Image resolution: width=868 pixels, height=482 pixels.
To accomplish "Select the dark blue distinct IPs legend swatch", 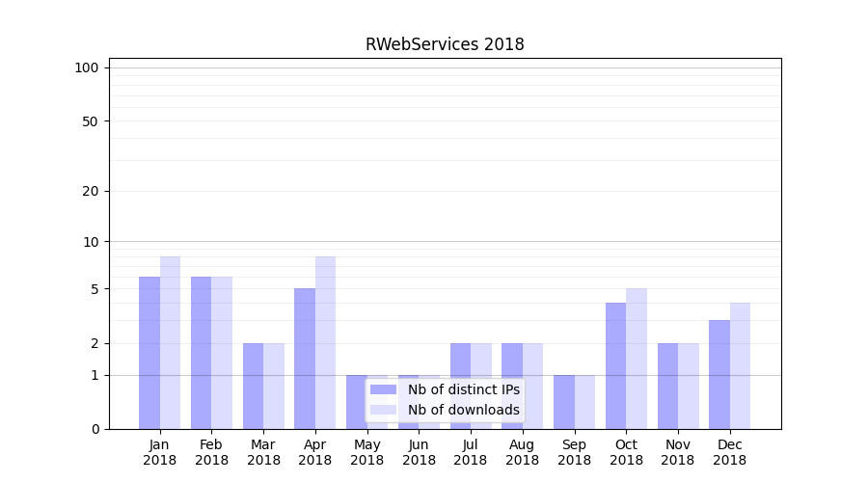I will point(383,389).
